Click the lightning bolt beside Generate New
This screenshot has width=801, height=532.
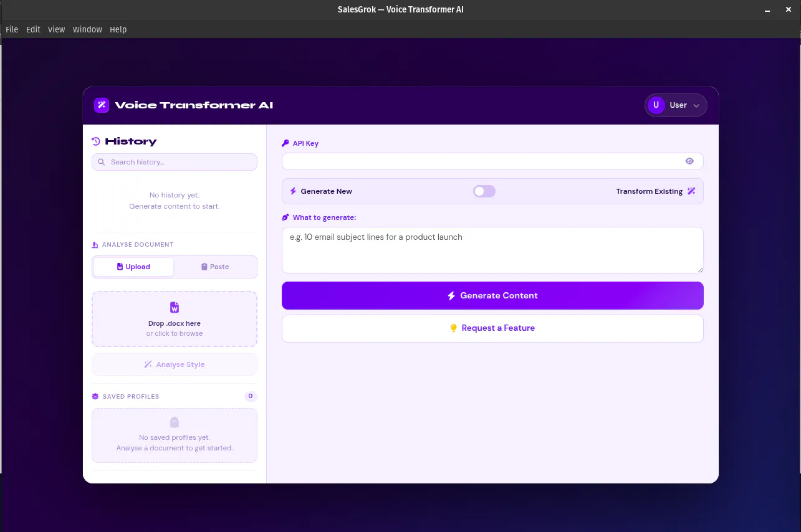pos(293,191)
